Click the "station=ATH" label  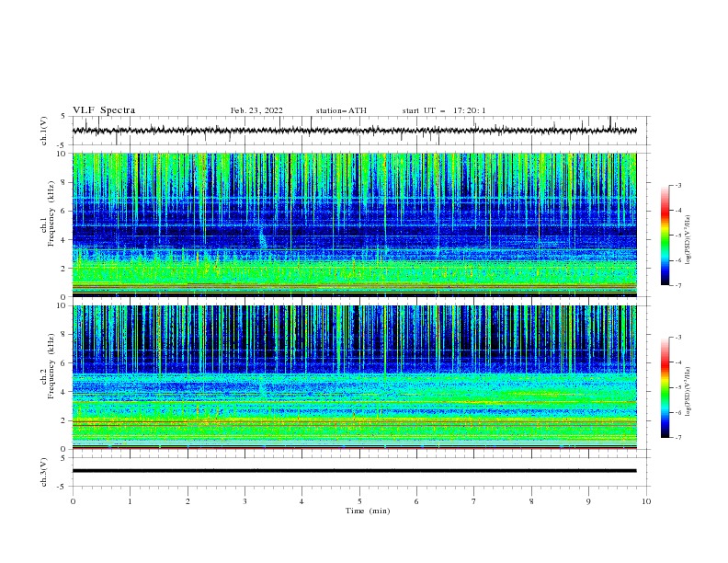pyautogui.click(x=341, y=110)
